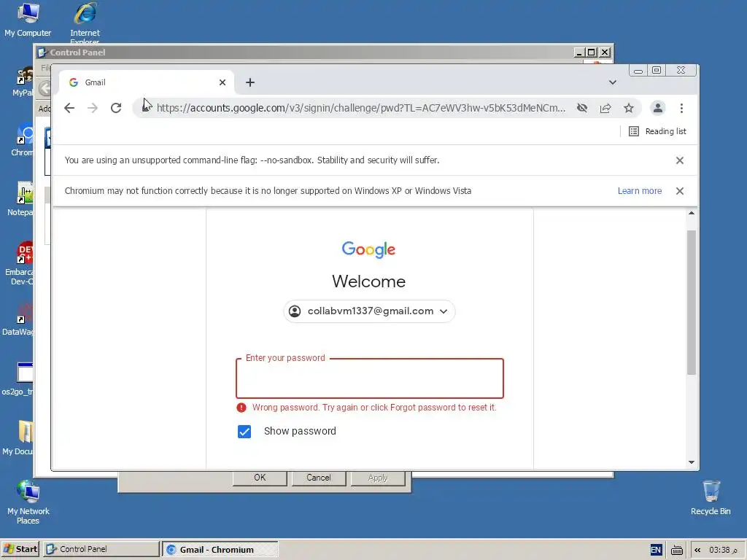Screen dimensions: 747x560
Task: Click the Google logo
Action: 368,249
